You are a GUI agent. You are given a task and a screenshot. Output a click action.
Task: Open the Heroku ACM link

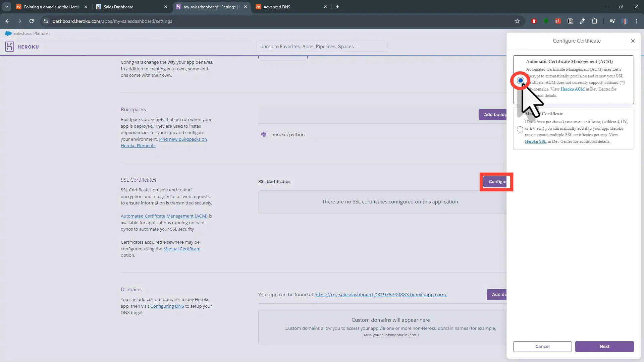pos(572,89)
